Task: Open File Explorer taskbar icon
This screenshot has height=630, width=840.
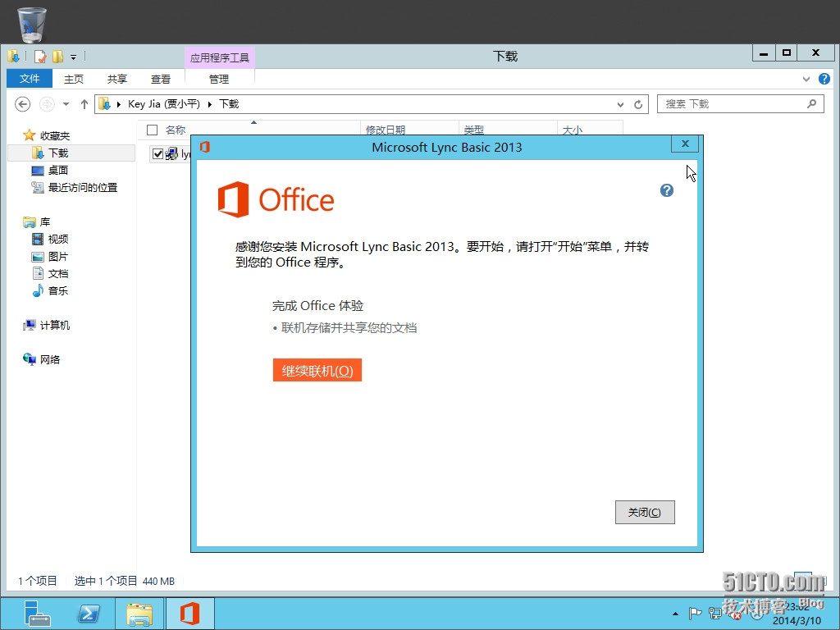Action: point(139,614)
